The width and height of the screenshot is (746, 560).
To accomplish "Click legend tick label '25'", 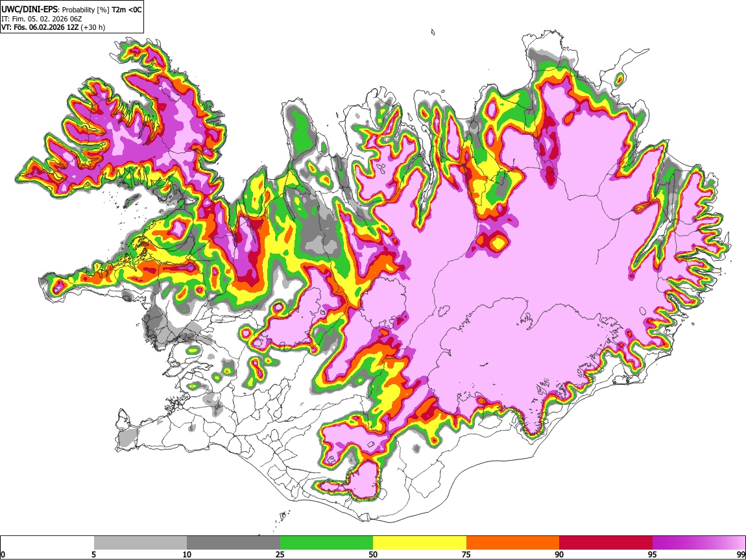I will coord(280,554).
